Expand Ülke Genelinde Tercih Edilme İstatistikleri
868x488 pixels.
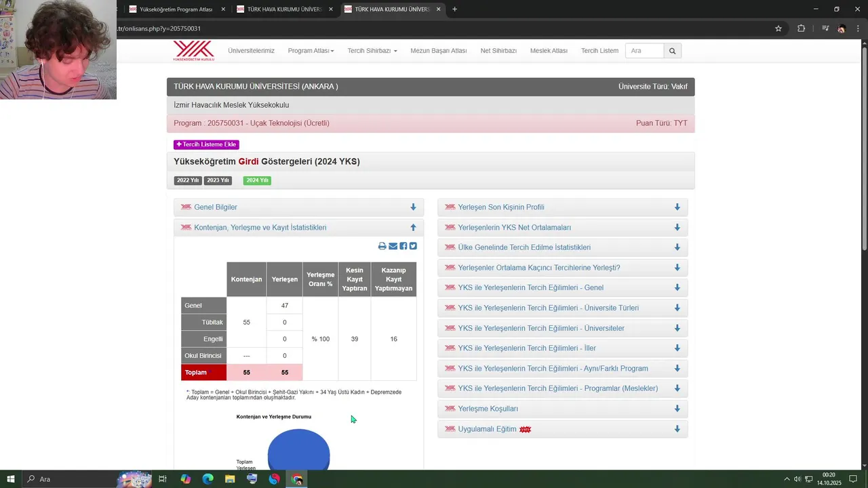click(x=562, y=247)
